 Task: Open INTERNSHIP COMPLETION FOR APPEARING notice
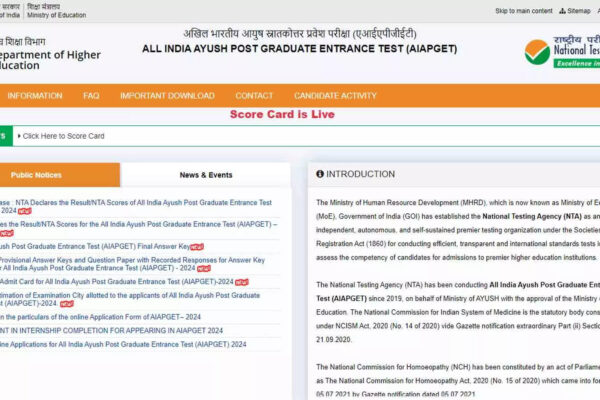(x=111, y=330)
